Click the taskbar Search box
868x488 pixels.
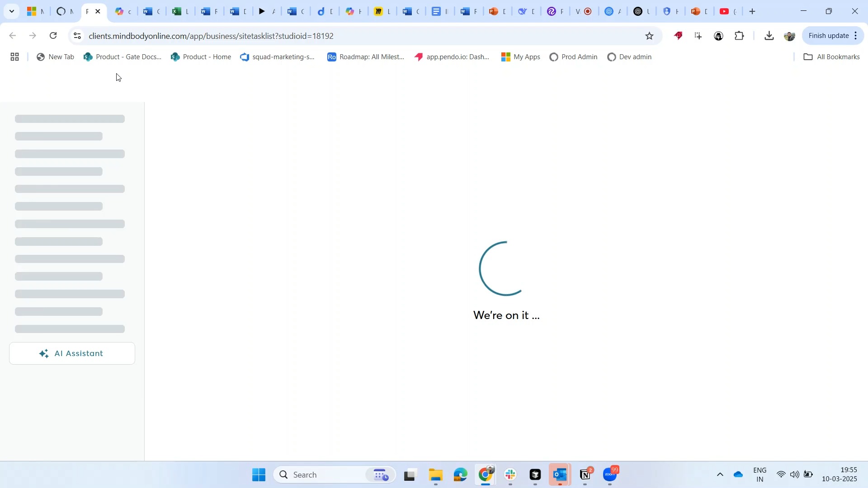tap(335, 475)
